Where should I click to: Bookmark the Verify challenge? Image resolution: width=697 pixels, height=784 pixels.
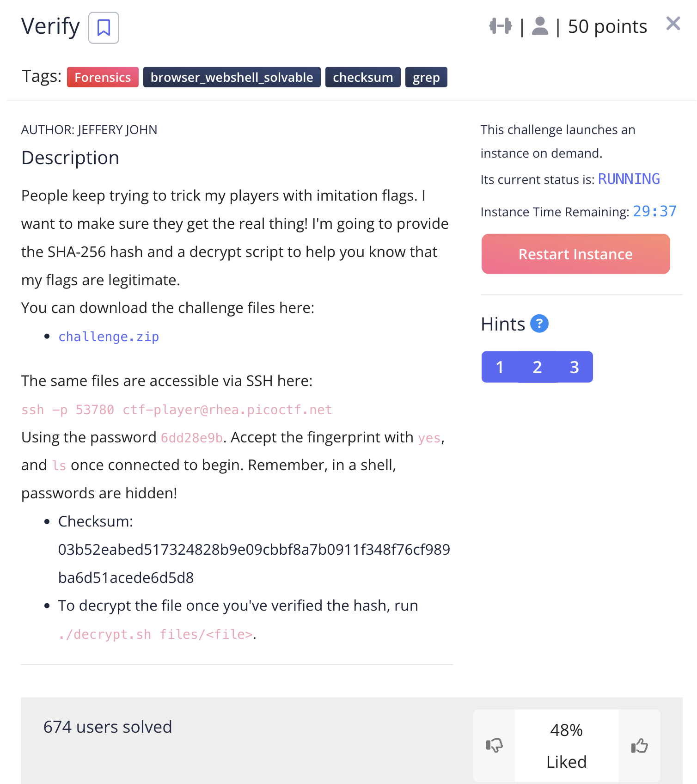(x=103, y=28)
